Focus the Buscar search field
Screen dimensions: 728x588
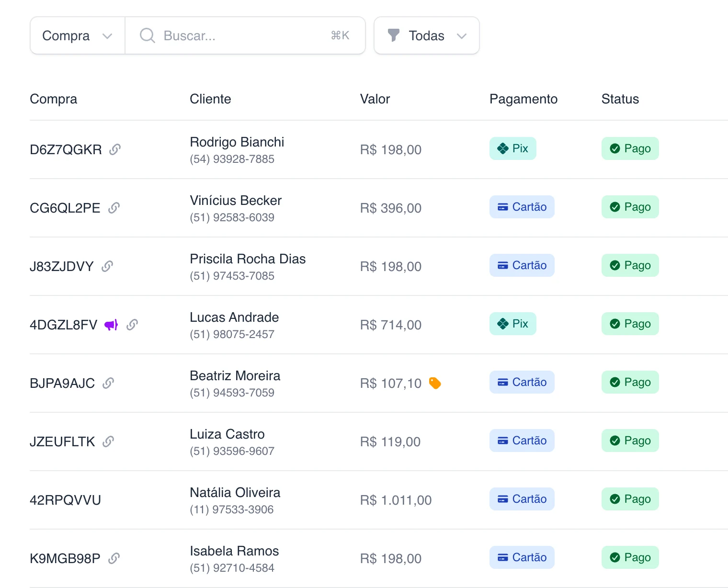point(245,36)
